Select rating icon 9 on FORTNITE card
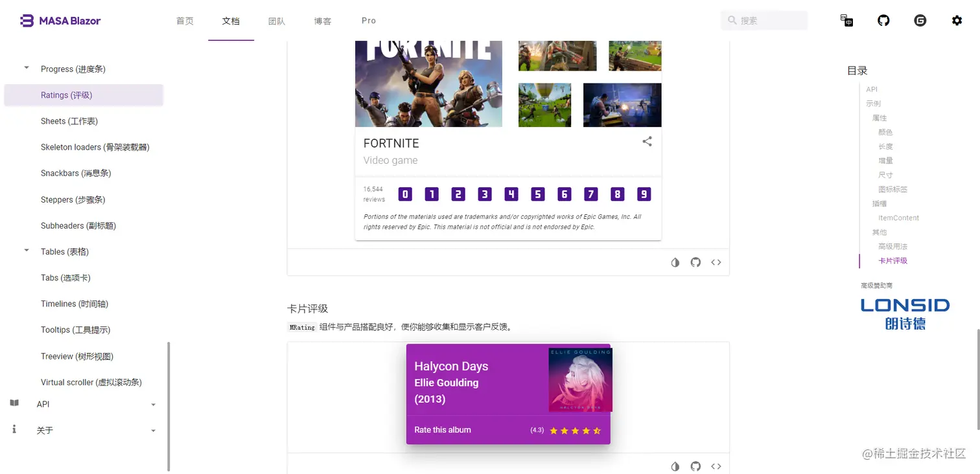980x474 pixels. [x=644, y=194]
